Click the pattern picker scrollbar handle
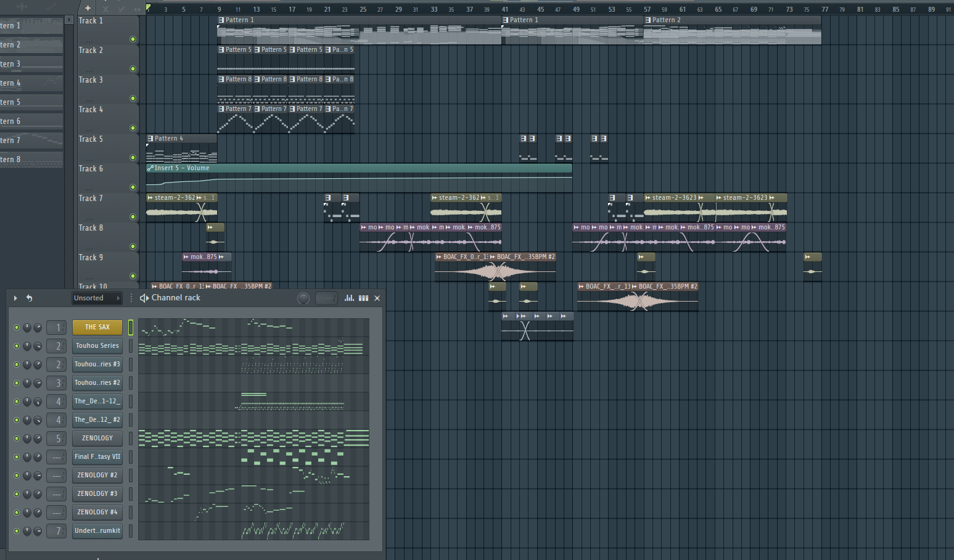Viewport: 954px width, 560px height. (x=69, y=20)
